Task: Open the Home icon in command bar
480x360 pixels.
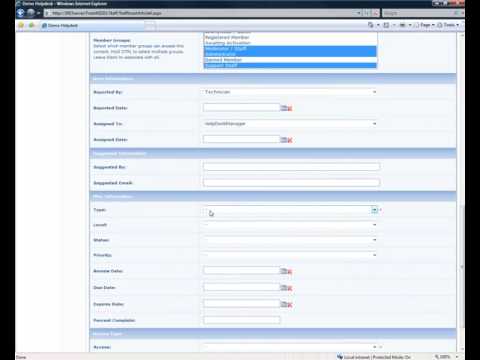Action: point(371,25)
